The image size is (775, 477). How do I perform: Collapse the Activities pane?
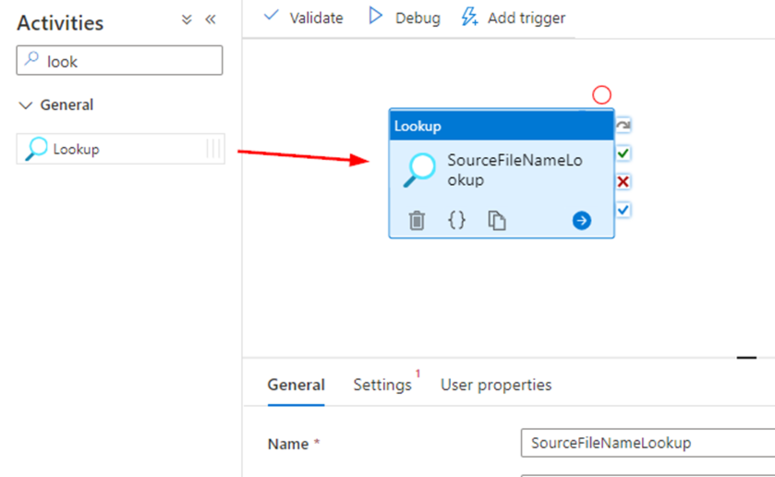pos(211,20)
